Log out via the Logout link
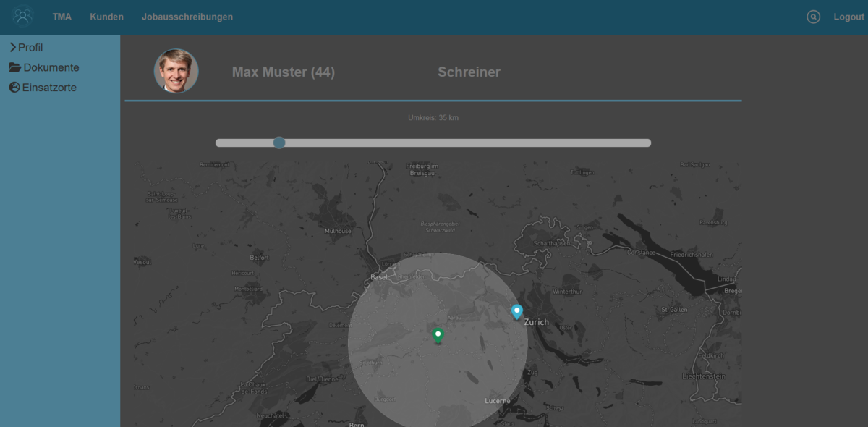Screen dimensions: 868x427 [x=848, y=17]
